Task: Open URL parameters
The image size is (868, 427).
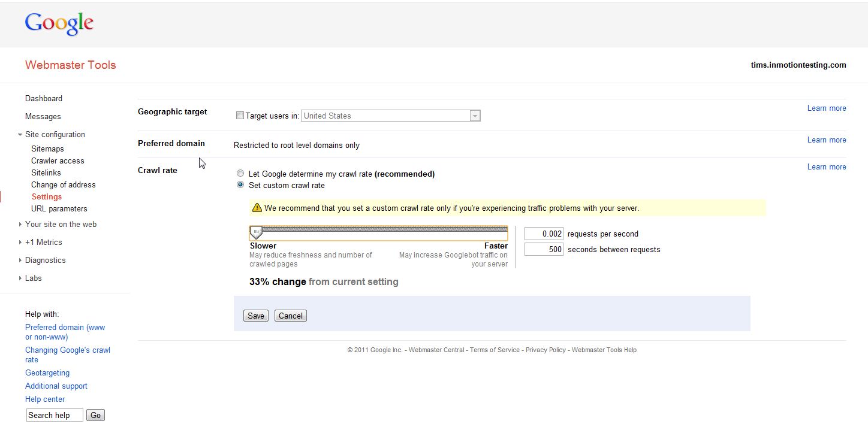Action: (x=59, y=208)
